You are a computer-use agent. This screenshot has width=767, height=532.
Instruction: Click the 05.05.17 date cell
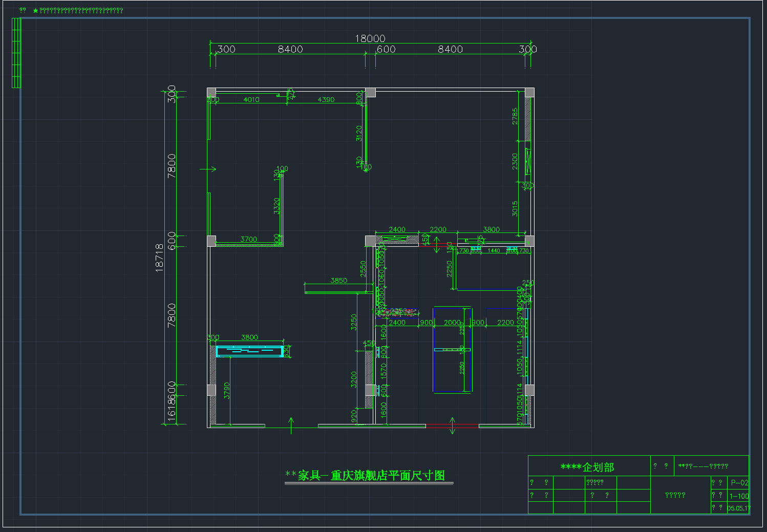[738, 508]
